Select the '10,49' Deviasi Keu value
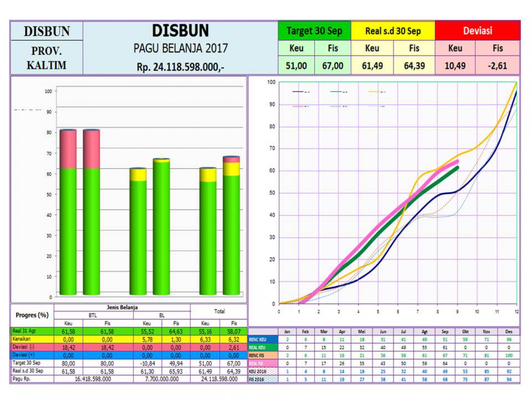Viewport: 532px width, 399px height. [x=455, y=65]
